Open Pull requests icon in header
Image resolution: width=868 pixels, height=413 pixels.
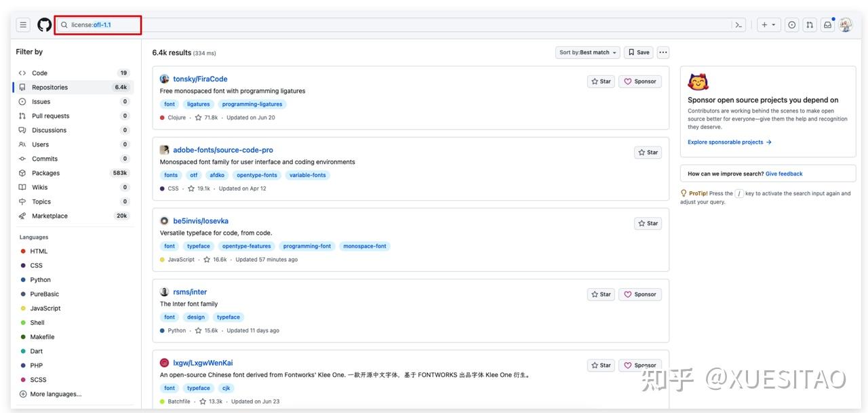(x=810, y=25)
